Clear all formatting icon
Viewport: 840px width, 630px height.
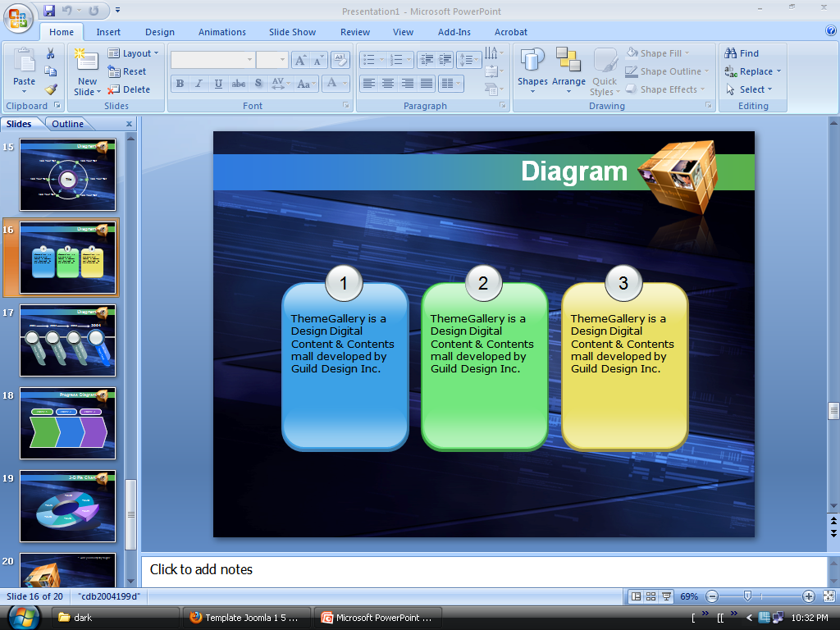coord(340,60)
